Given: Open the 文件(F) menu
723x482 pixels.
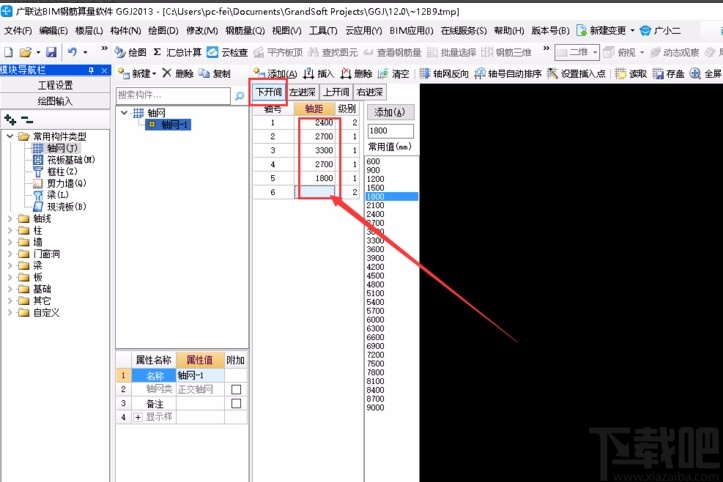Looking at the screenshot, I should click(18, 30).
